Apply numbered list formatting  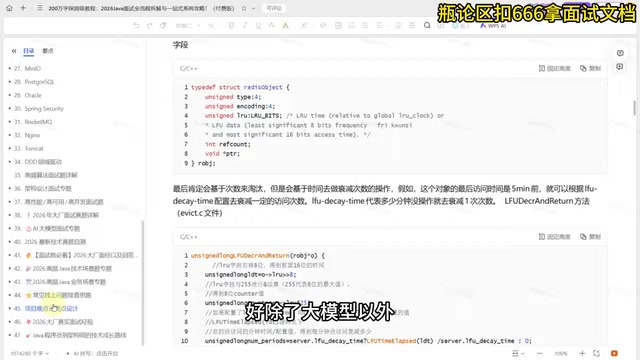pyautogui.click(x=351, y=25)
